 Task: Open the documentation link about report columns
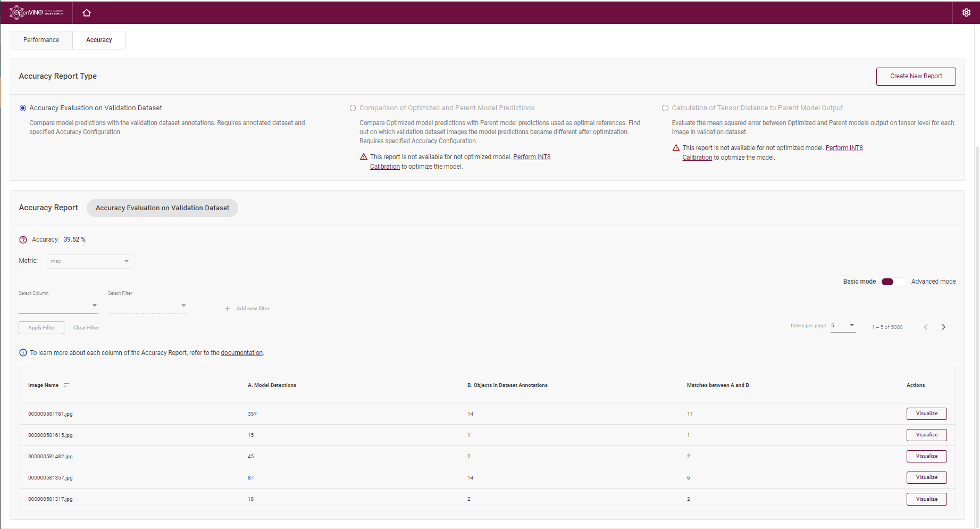[x=241, y=352]
